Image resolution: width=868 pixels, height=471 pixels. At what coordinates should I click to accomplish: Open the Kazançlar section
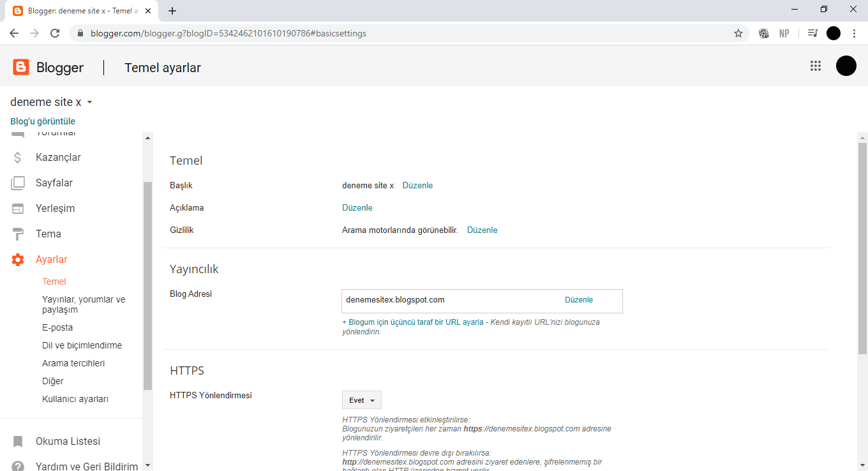pyautogui.click(x=58, y=158)
